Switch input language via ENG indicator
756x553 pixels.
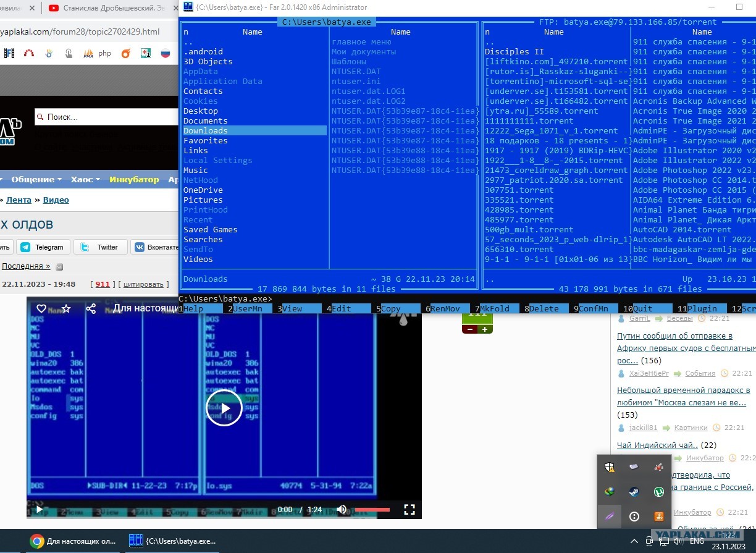(697, 541)
